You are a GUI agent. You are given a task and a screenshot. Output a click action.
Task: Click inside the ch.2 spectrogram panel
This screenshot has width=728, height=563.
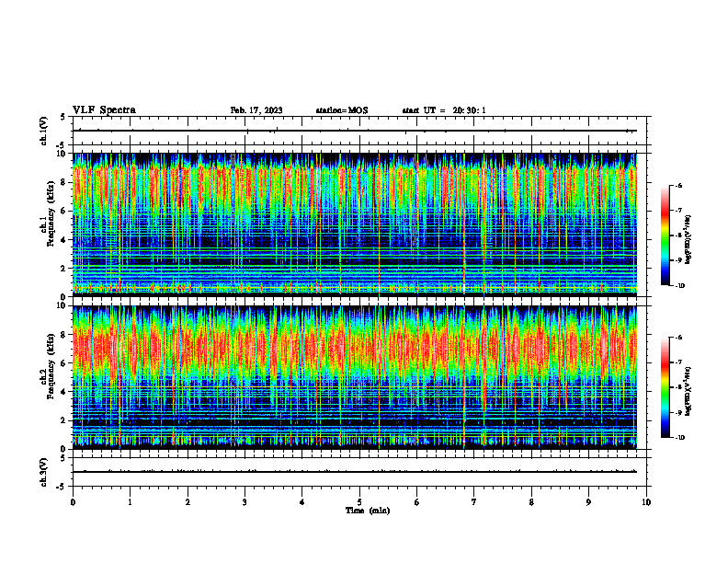[354, 377]
